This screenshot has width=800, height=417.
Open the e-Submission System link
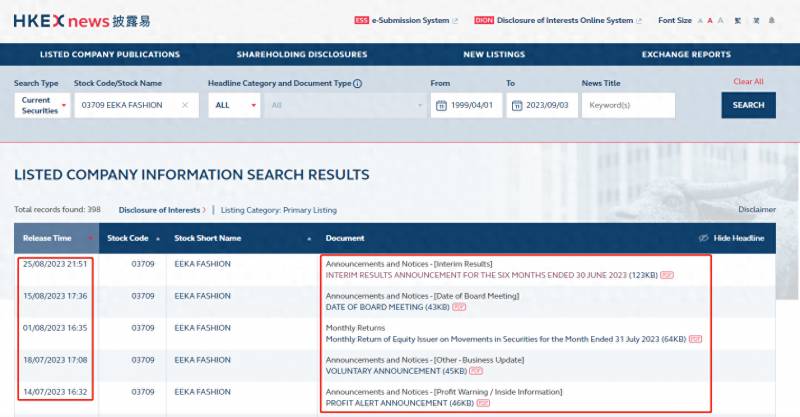(x=406, y=20)
